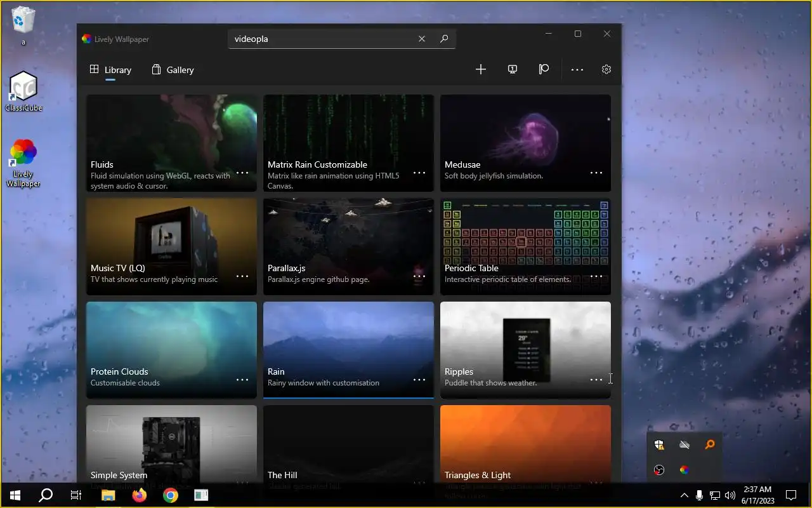
Task: Open Lively settings via the gear icon
Action: tap(606, 69)
